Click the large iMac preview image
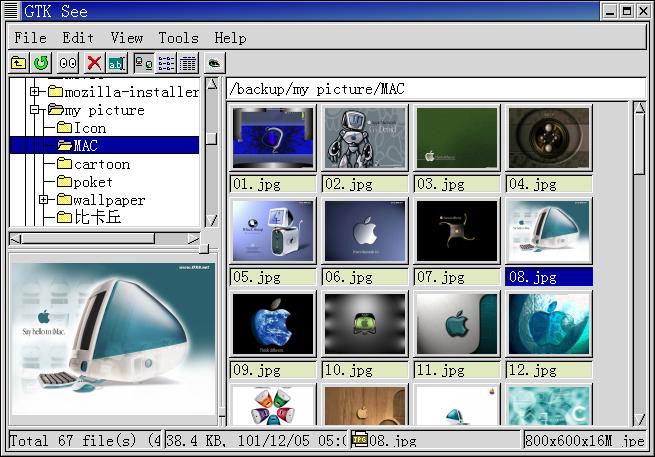Viewport: 655px width, 457px height. click(x=113, y=338)
